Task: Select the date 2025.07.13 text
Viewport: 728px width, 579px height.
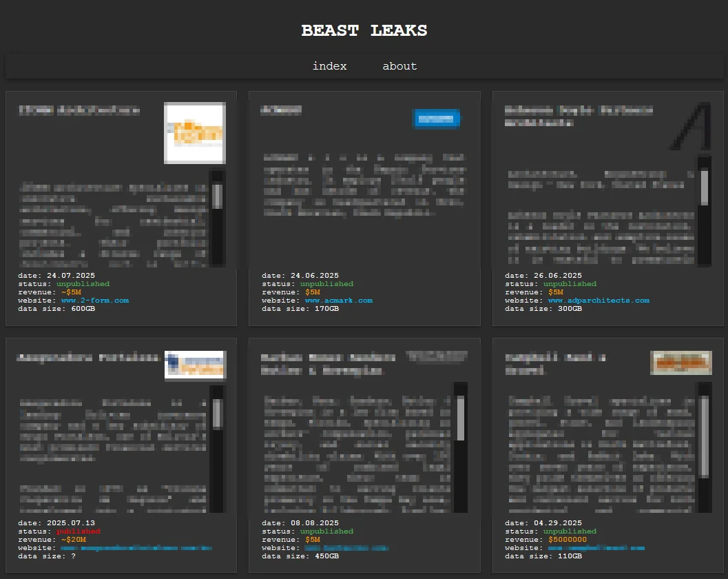Action: (x=56, y=522)
